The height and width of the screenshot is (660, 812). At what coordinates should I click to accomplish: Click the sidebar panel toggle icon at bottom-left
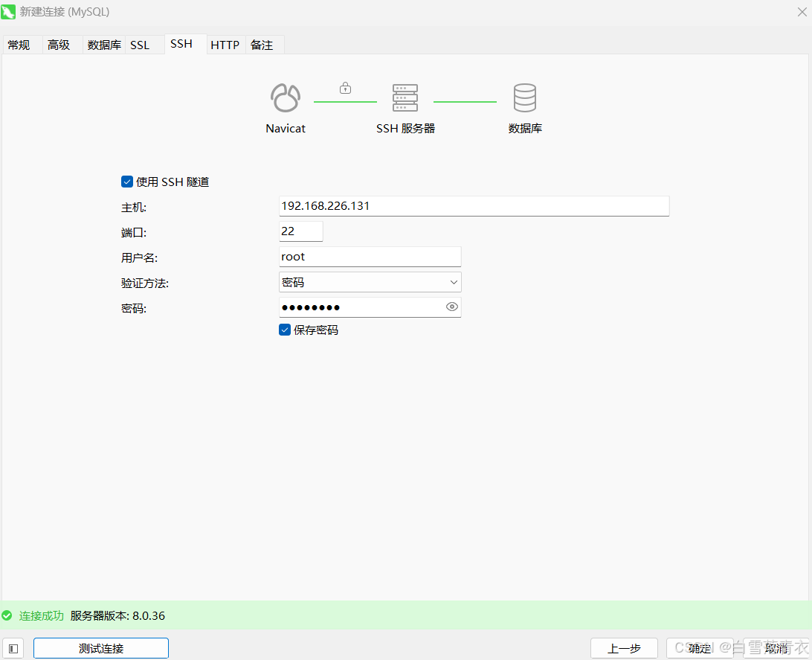(14, 648)
